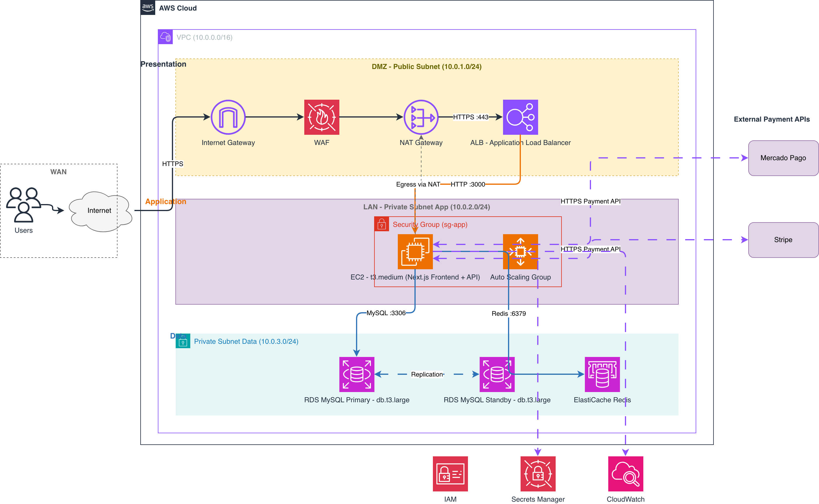Select the 'Auto Scaling Group' caption

pyautogui.click(x=521, y=277)
